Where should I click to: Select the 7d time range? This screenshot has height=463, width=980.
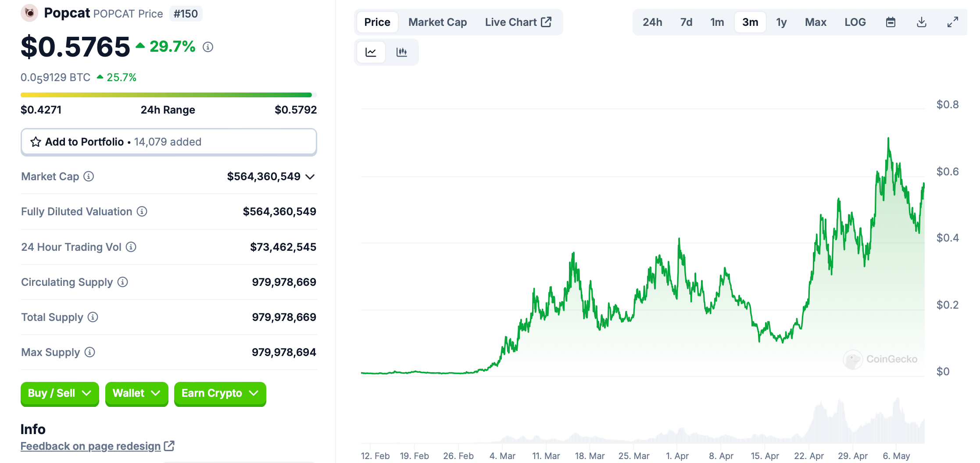(x=686, y=22)
